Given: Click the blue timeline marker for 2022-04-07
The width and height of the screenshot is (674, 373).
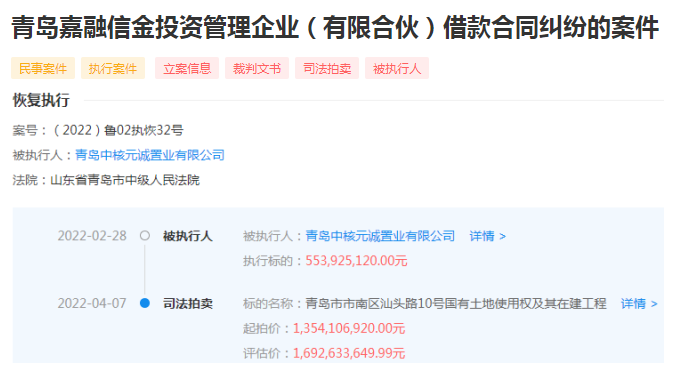Looking at the screenshot, I should pos(145,303).
